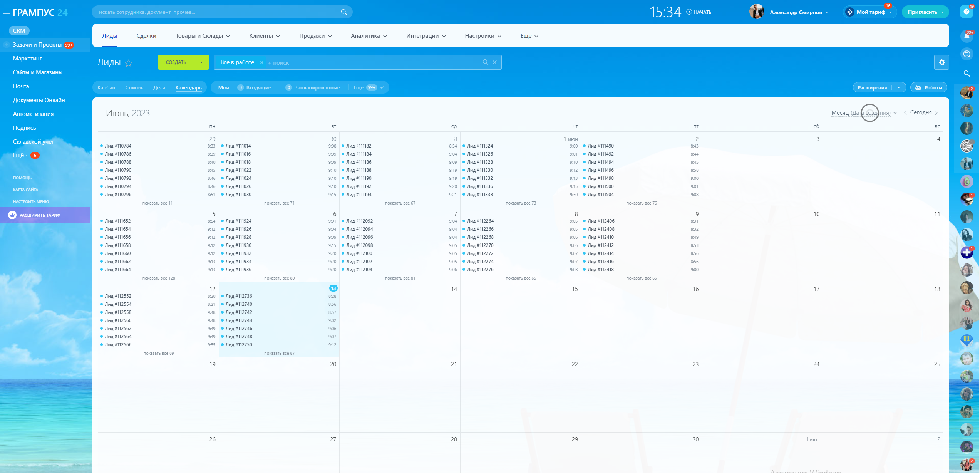Start the workday with Начать button
Screen dimensions: 980x473
click(699, 12)
